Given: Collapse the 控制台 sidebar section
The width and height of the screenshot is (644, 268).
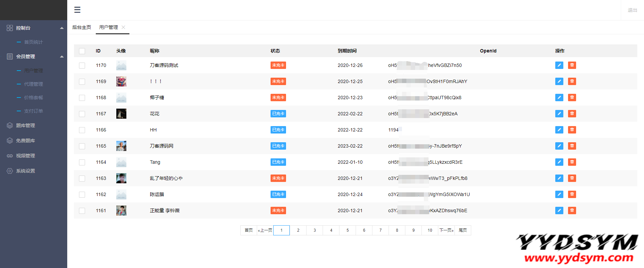Looking at the screenshot, I should (x=62, y=28).
